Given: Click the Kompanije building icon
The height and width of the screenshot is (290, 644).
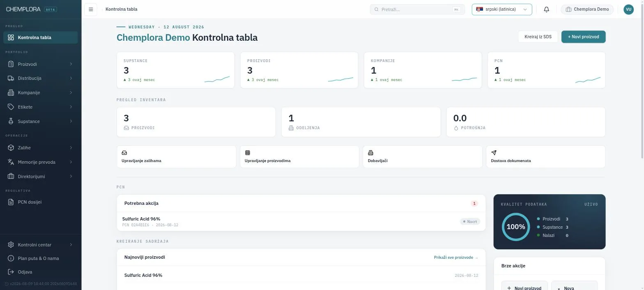Looking at the screenshot, I should coord(11,93).
